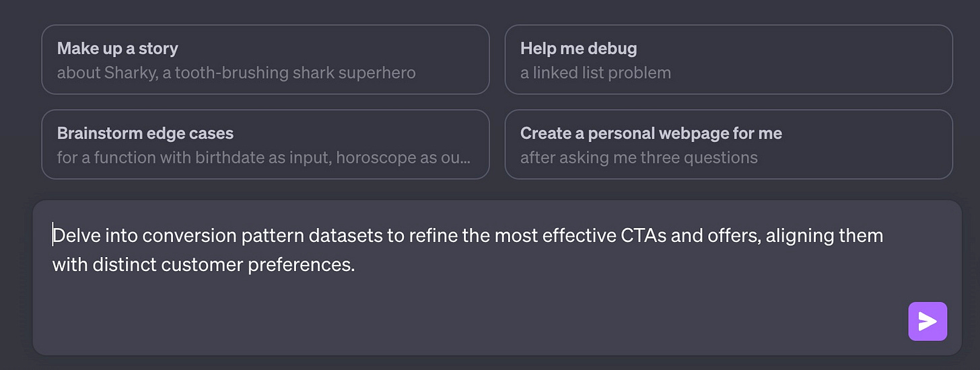The width and height of the screenshot is (980, 370).
Task: Click inside the message input box
Action: point(497,277)
